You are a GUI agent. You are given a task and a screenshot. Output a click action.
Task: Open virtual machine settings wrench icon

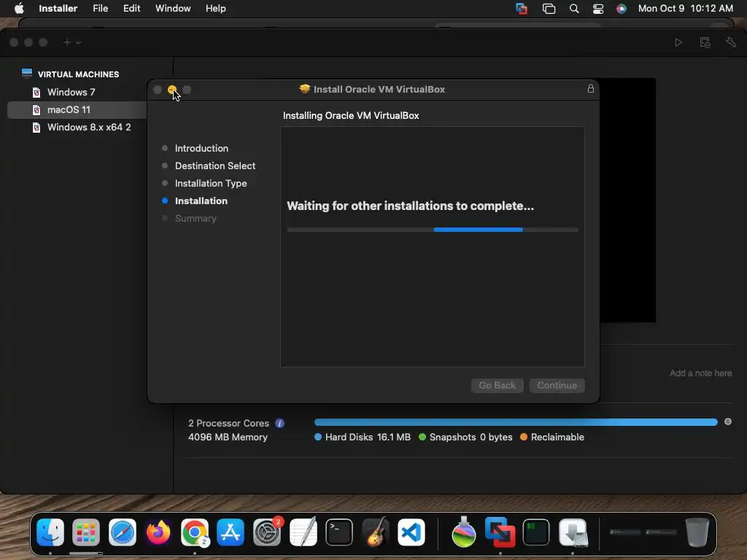pyautogui.click(x=731, y=42)
